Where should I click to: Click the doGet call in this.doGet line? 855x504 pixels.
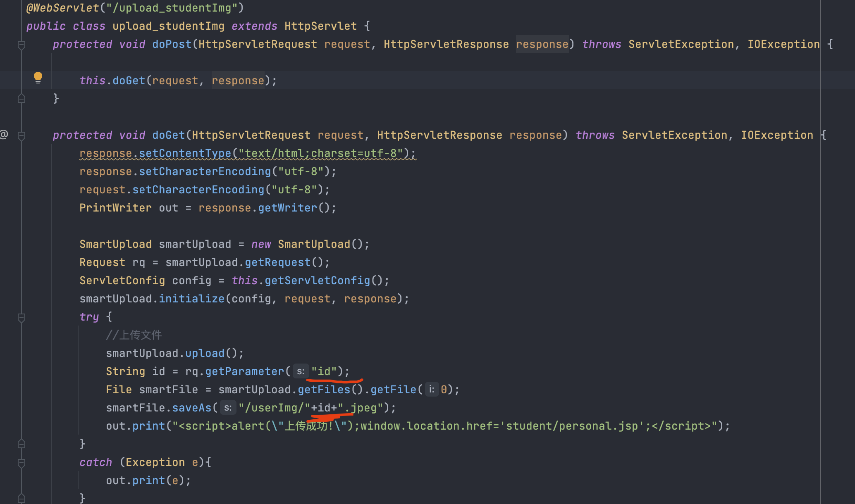[129, 81]
